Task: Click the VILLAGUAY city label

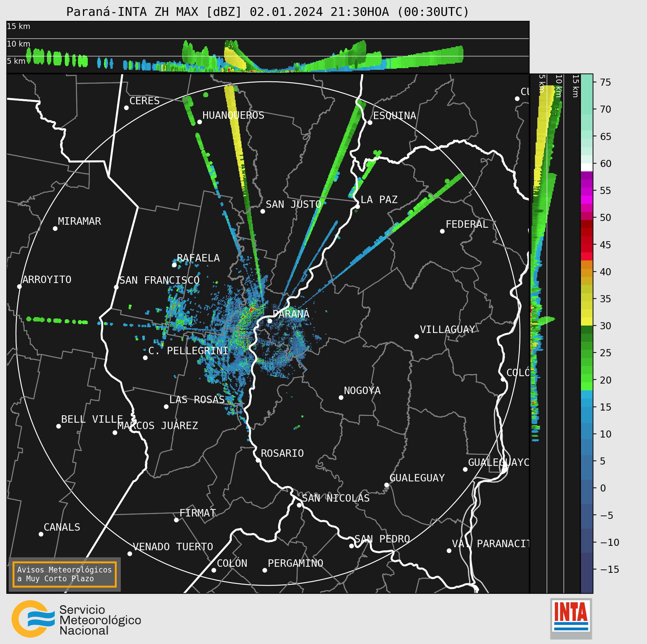Action: pos(448,329)
